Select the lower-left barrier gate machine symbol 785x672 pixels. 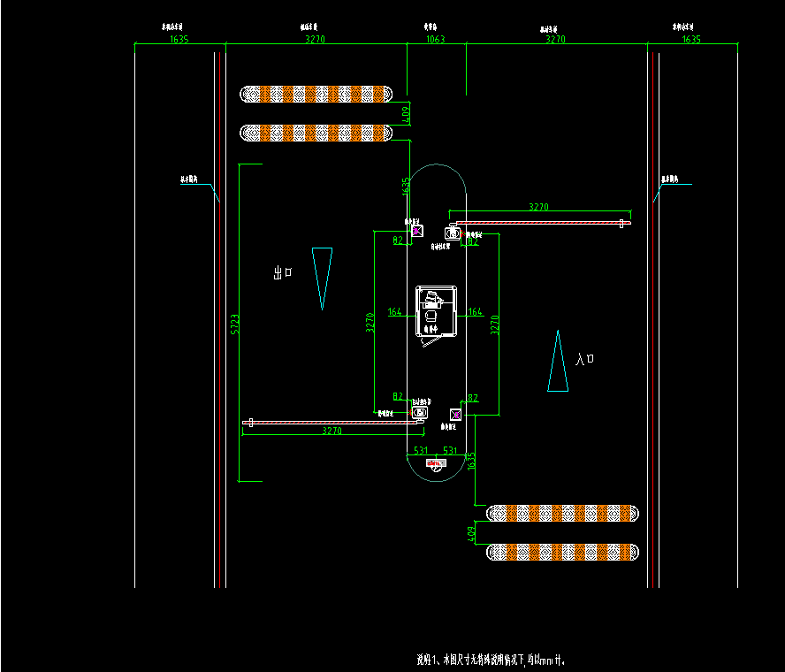[420, 412]
